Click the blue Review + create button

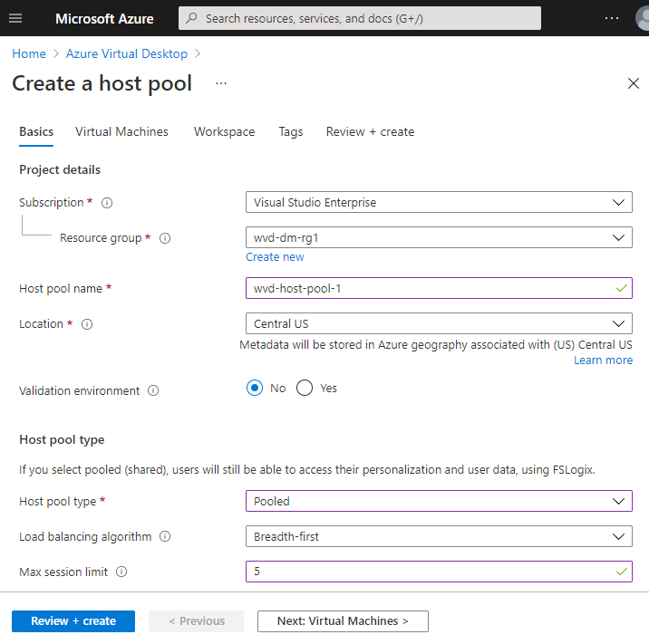pyautogui.click(x=73, y=621)
